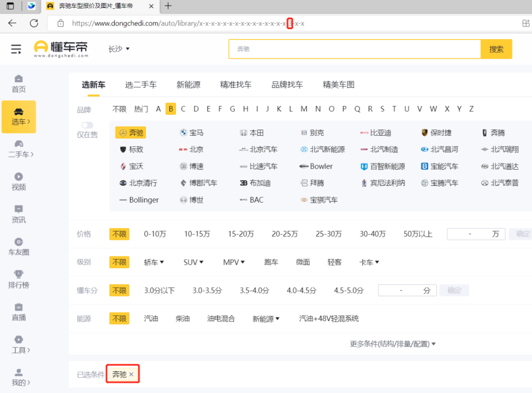Image resolution: width=532 pixels, height=393 pixels.
Task: Select the 宝马 brand
Action: pyautogui.click(x=192, y=133)
